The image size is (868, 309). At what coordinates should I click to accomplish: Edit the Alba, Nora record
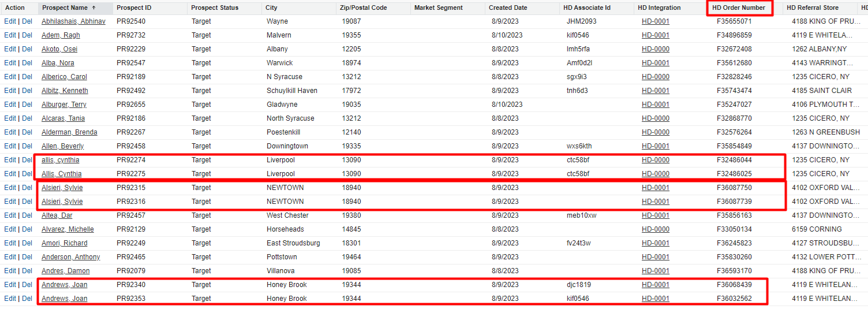click(10, 63)
